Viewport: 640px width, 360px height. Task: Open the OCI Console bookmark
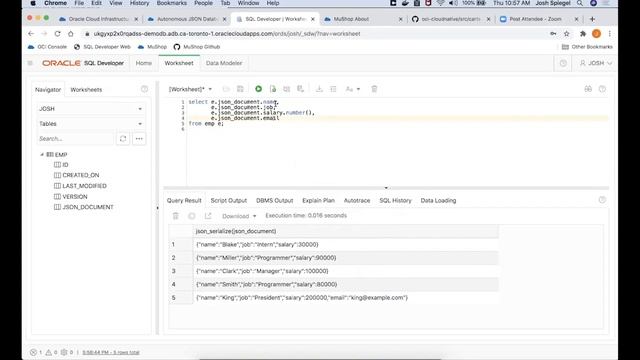pyautogui.click(x=47, y=47)
